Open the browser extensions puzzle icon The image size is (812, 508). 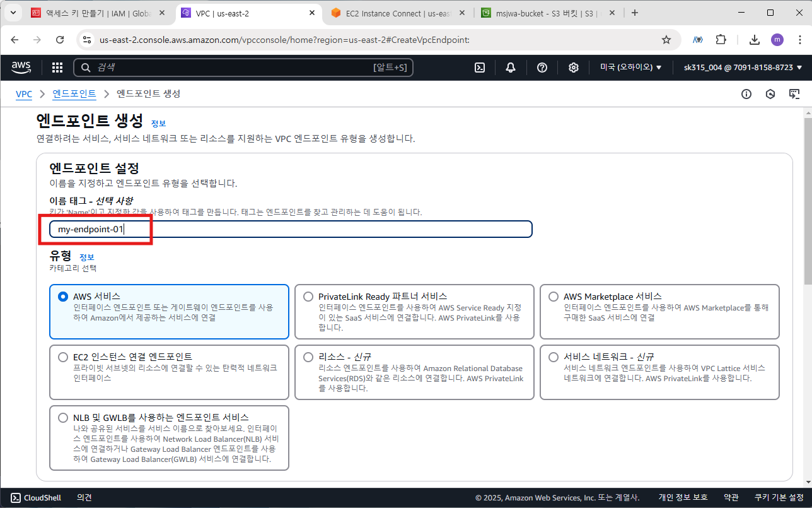click(x=721, y=40)
